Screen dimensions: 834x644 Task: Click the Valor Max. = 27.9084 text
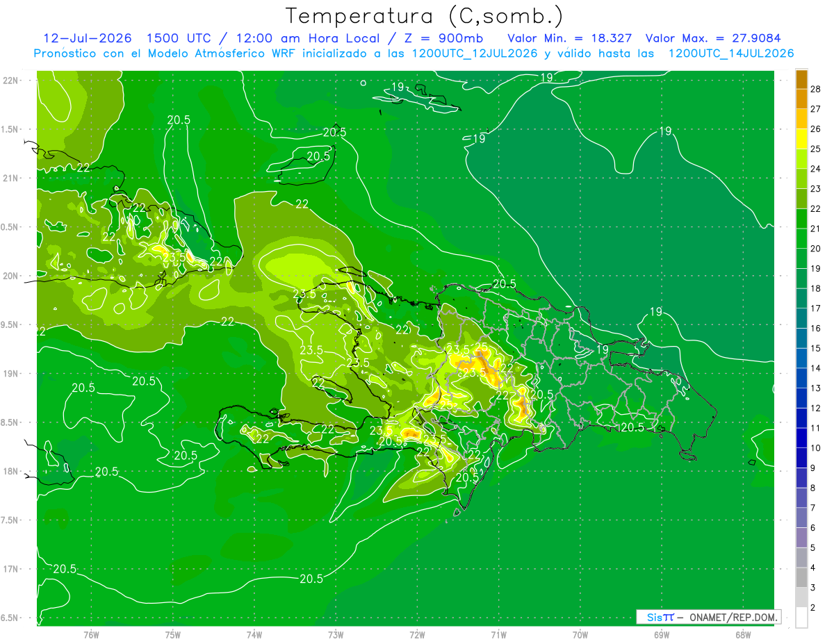point(717,38)
